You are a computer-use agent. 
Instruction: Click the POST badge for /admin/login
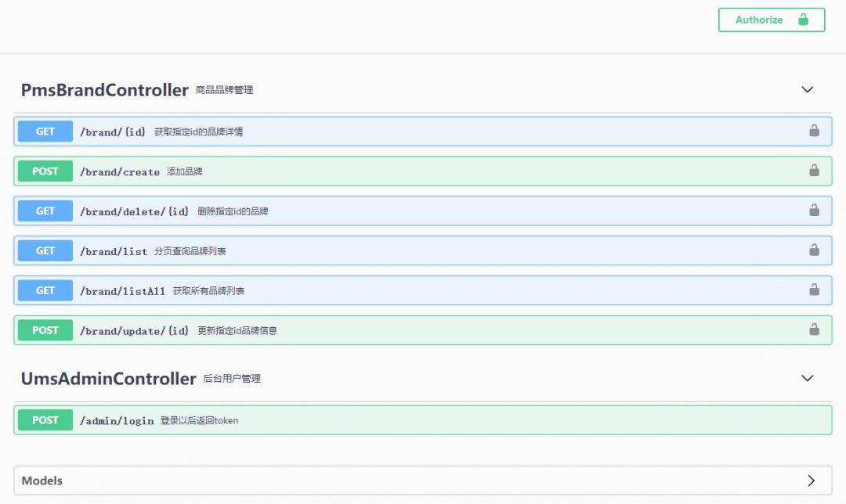pos(45,420)
